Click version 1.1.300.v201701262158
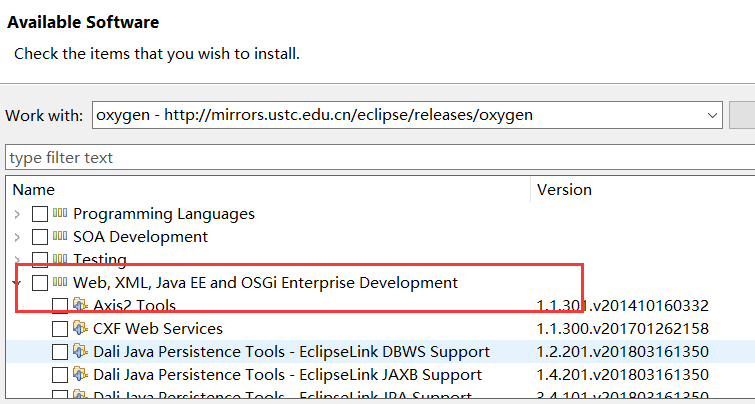 pyautogui.click(x=623, y=329)
